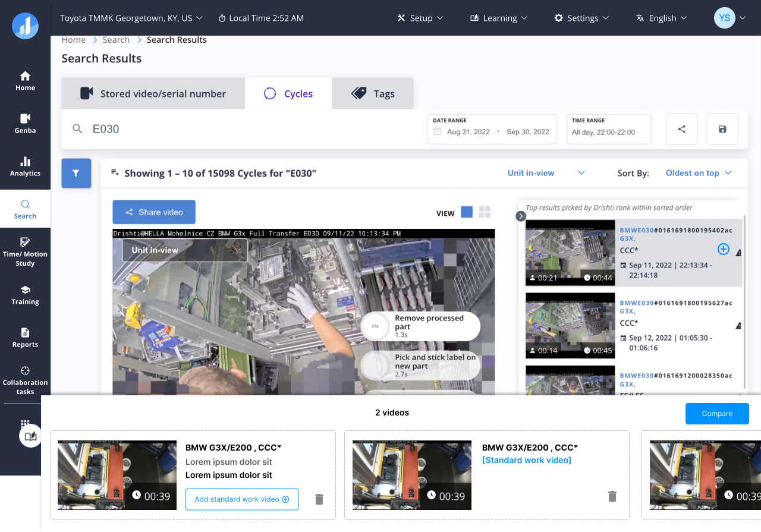Go to Search in the breadcrumb
This screenshot has height=532, width=761.
pyautogui.click(x=116, y=40)
